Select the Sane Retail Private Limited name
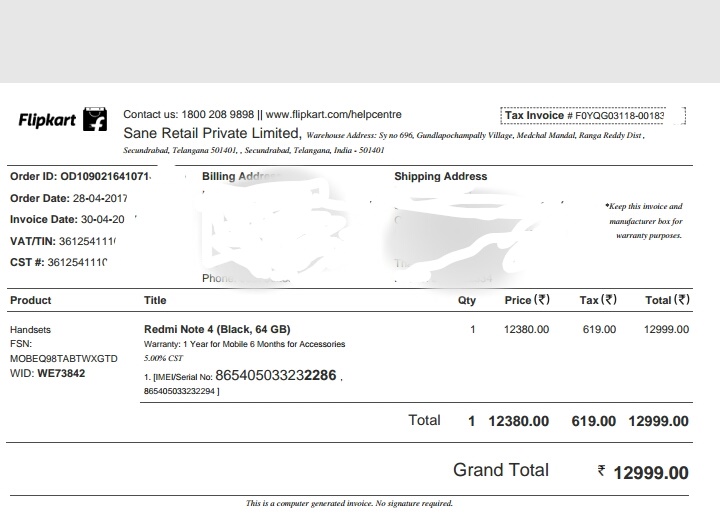720x528 pixels. pos(213,133)
